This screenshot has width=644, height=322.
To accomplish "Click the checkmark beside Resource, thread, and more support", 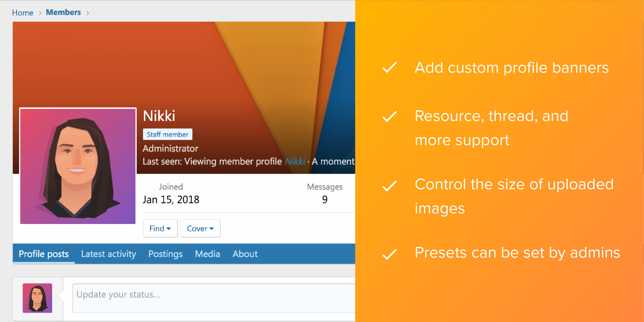I will 389,116.
